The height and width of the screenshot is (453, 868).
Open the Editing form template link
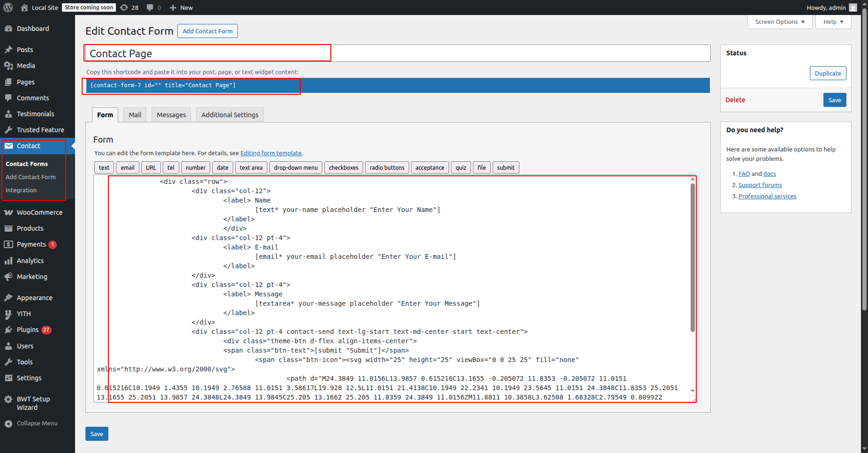tap(271, 153)
